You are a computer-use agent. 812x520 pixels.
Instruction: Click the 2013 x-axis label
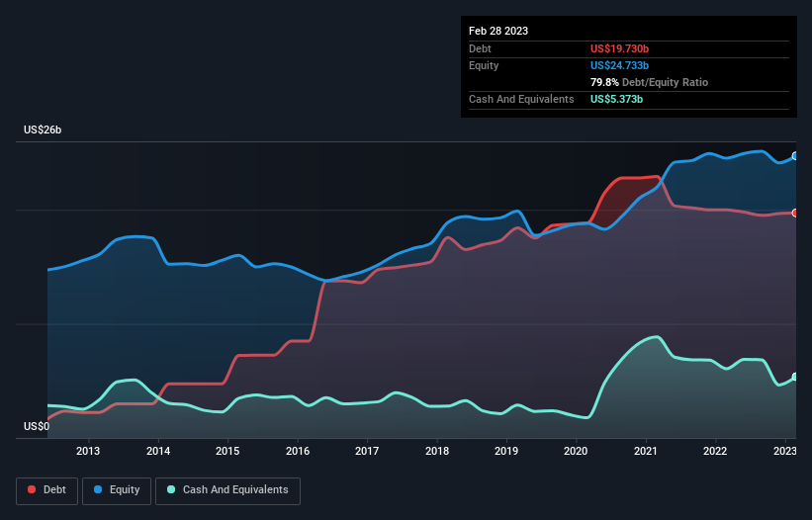click(88, 451)
